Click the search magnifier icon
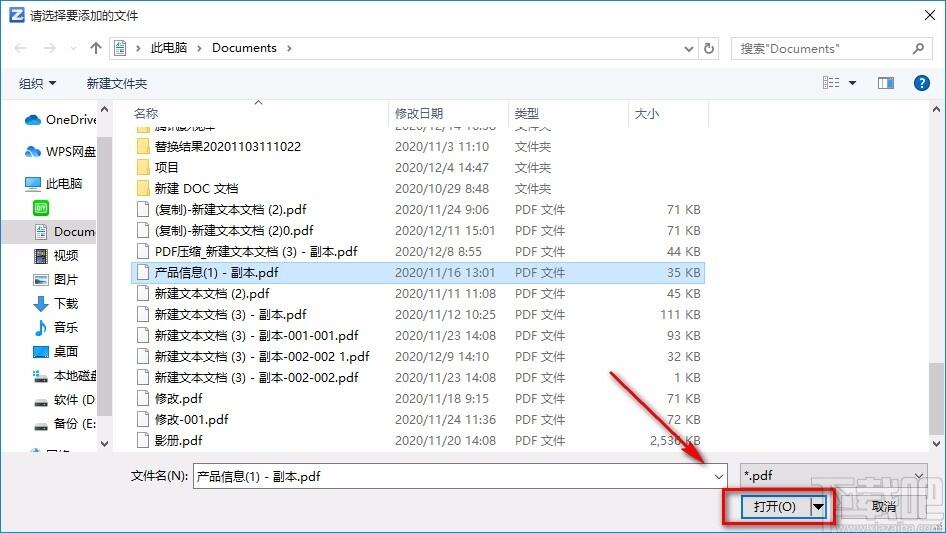The width and height of the screenshot is (946, 533). pos(918,48)
